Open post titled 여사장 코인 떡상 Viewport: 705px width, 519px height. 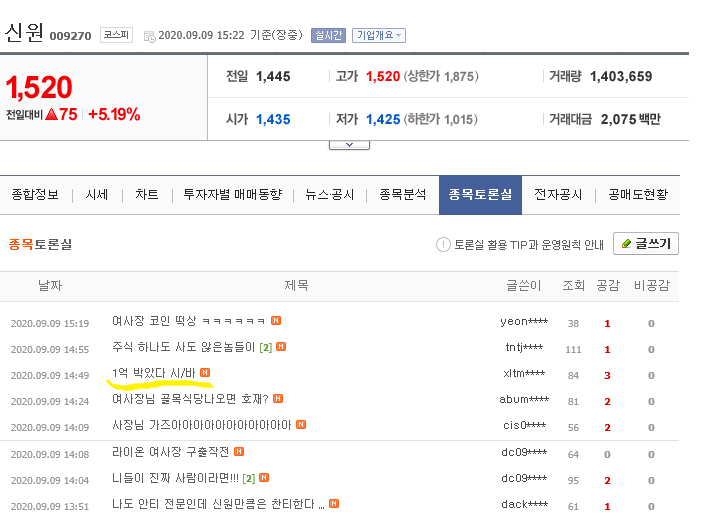tap(188, 322)
